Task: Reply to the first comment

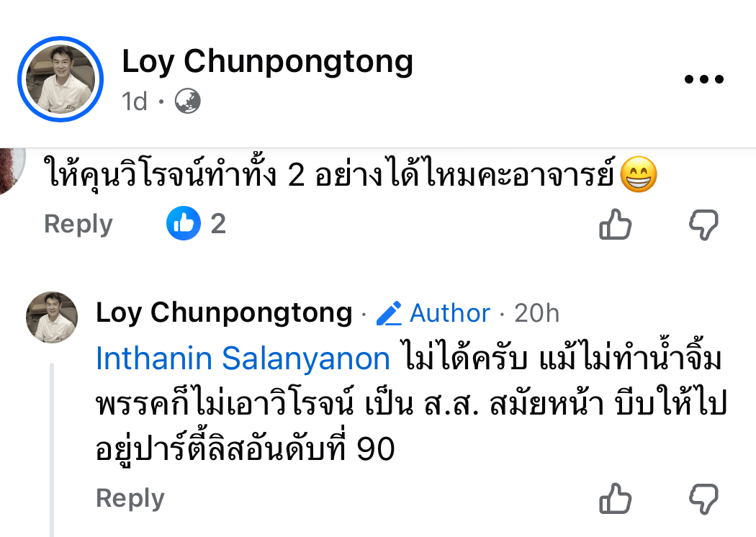Action: click(x=78, y=224)
